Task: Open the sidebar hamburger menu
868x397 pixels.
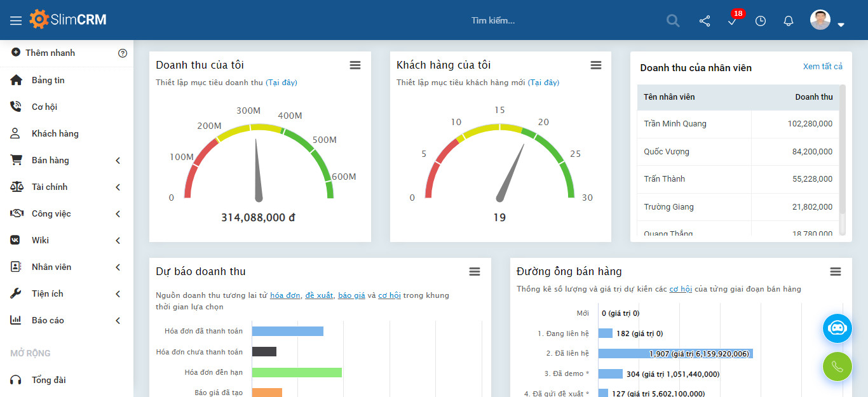Action: (16, 19)
